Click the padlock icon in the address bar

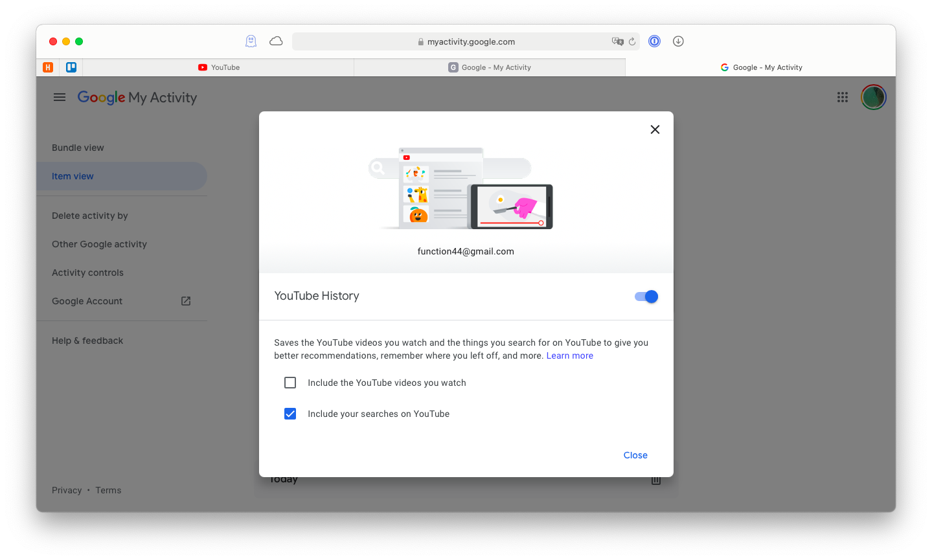coord(421,41)
